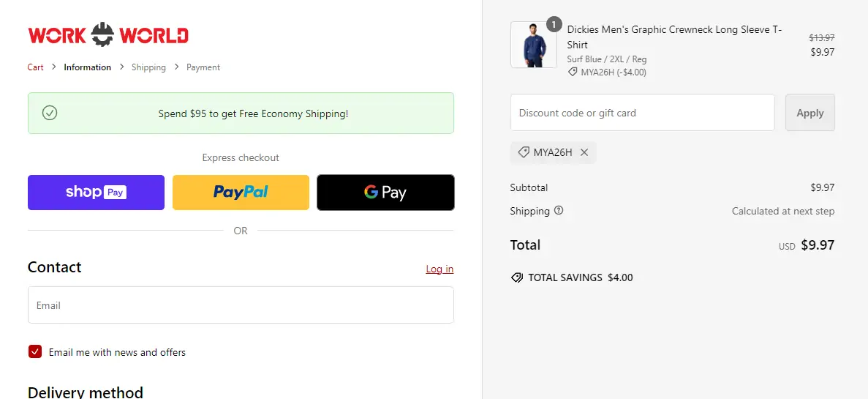The width and height of the screenshot is (868, 399).
Task: Uncheck Email me with news and offers
Action: 35,352
